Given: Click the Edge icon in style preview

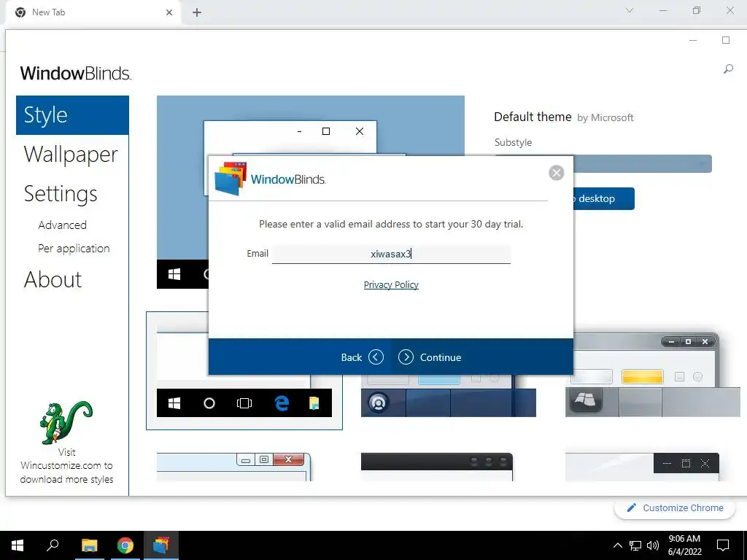Looking at the screenshot, I should point(282,403).
